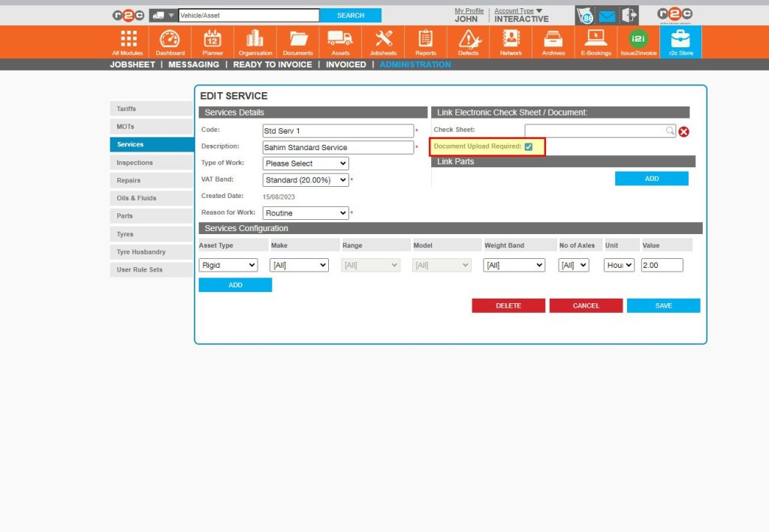Switch to the MESSAGING tab
Viewport: 769px width, 532px height.
pyautogui.click(x=194, y=65)
